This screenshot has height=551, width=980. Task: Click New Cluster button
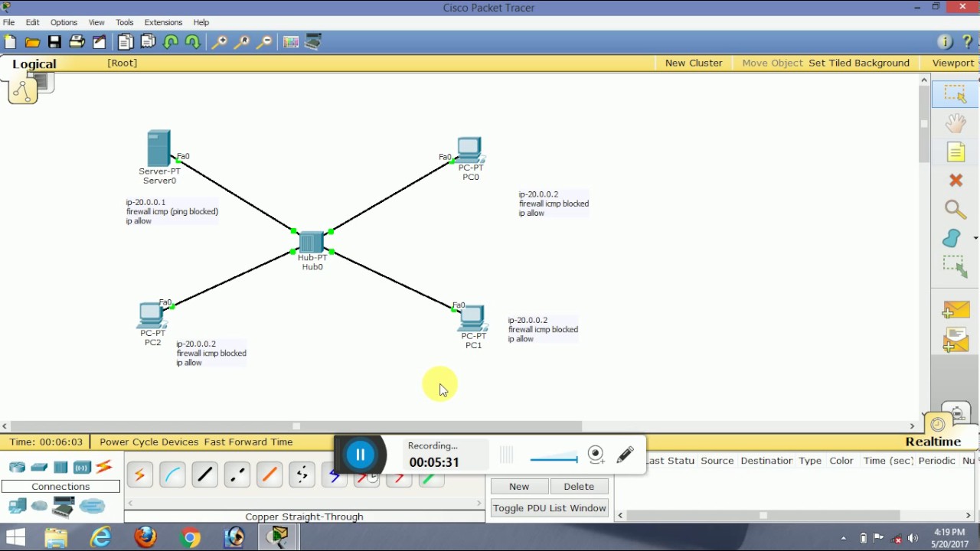694,63
